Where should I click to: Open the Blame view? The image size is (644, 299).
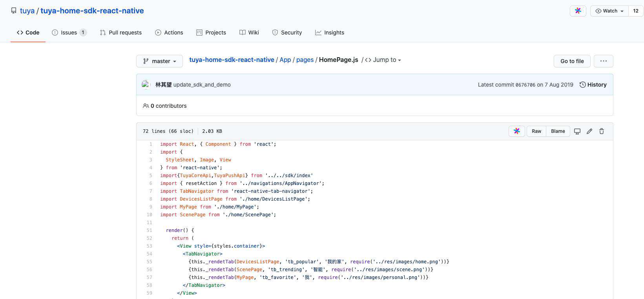click(558, 131)
